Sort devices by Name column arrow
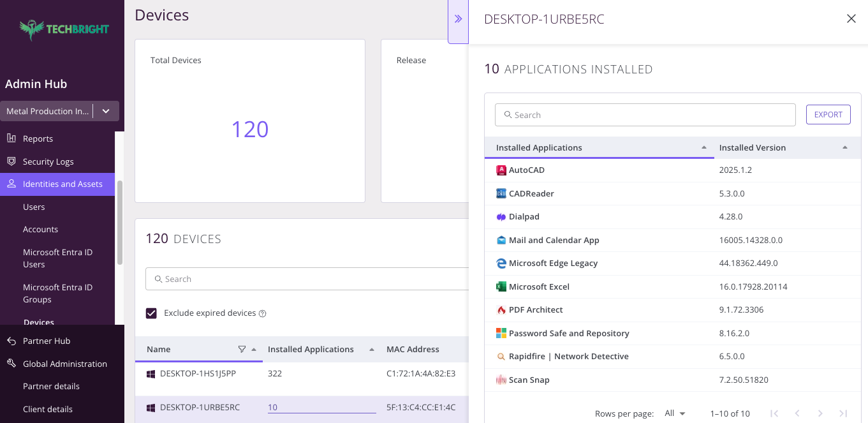 click(254, 350)
